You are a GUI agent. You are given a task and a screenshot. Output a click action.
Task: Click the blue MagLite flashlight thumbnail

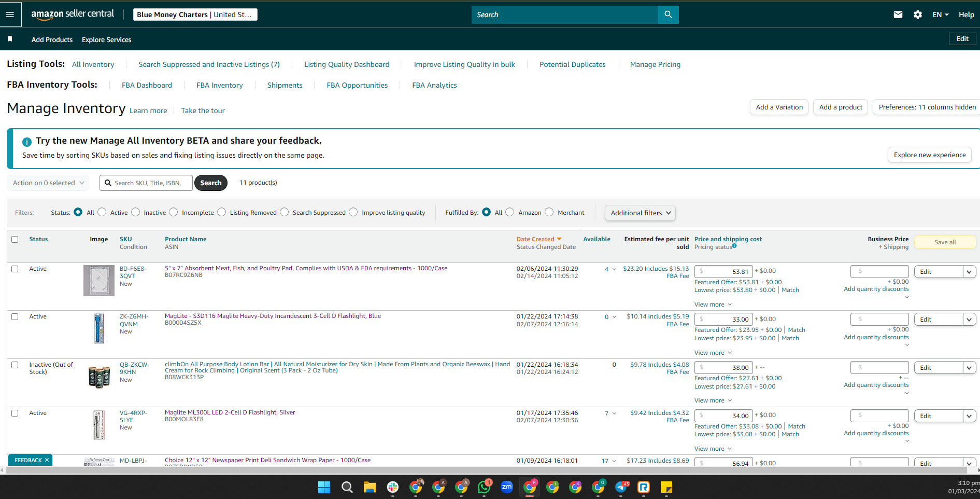(99, 328)
